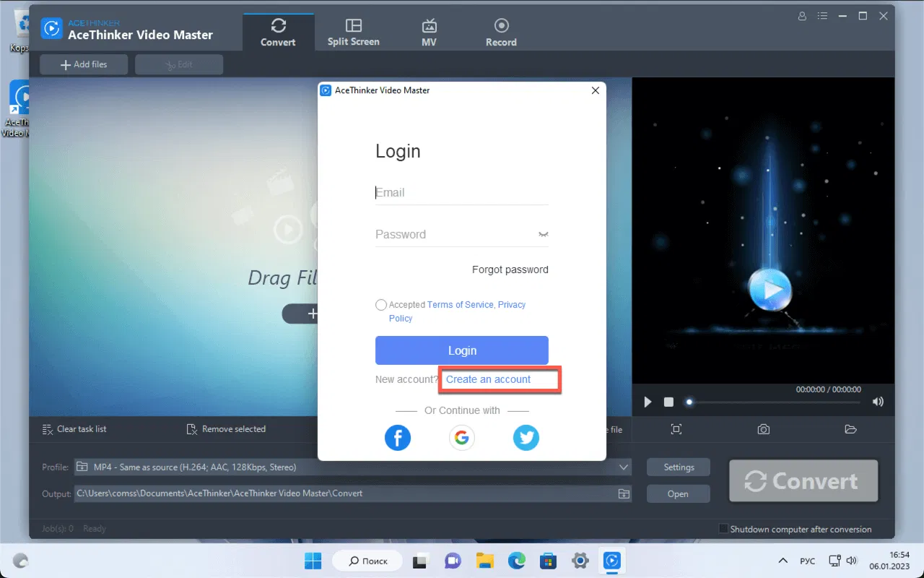Enter fullscreen preview mode
Screen dimensions: 924x578
tap(676, 429)
